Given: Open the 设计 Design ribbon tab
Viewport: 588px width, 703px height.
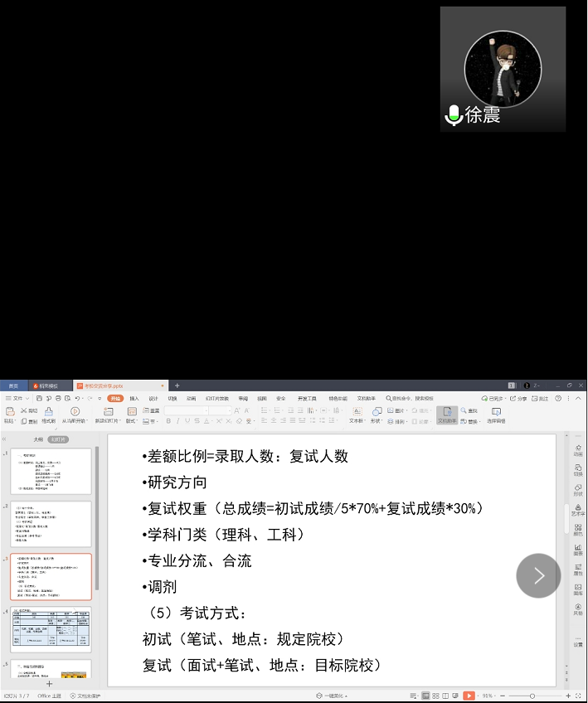Looking at the screenshot, I should [153, 398].
